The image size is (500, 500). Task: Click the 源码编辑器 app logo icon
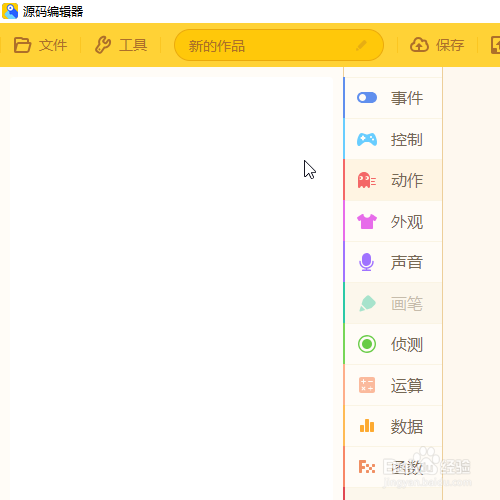tap(10, 11)
